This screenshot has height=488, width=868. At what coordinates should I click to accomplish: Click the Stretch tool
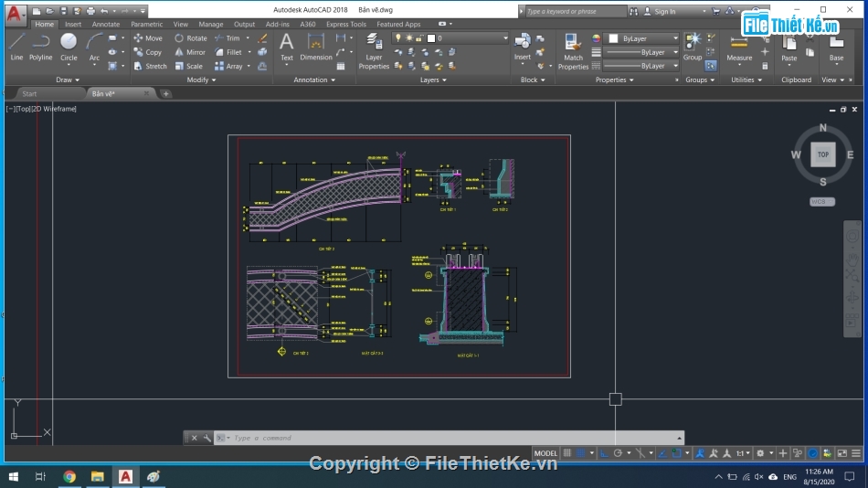click(x=150, y=66)
